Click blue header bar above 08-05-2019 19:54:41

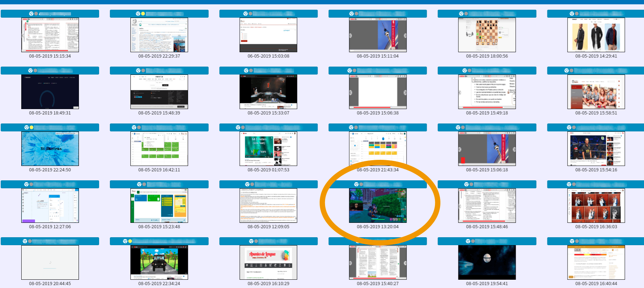tap(487, 241)
